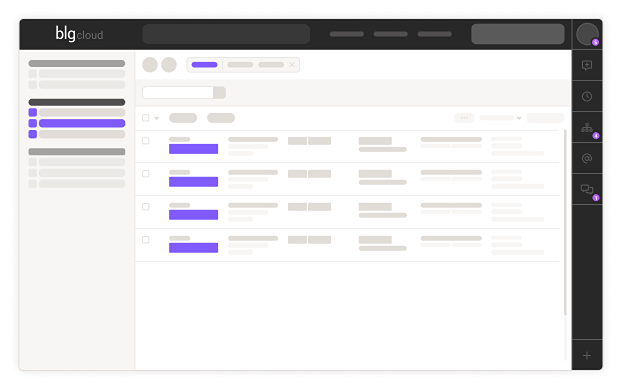Open the clock history icon in right sidebar
This screenshot has height=389, width=622.
click(587, 96)
